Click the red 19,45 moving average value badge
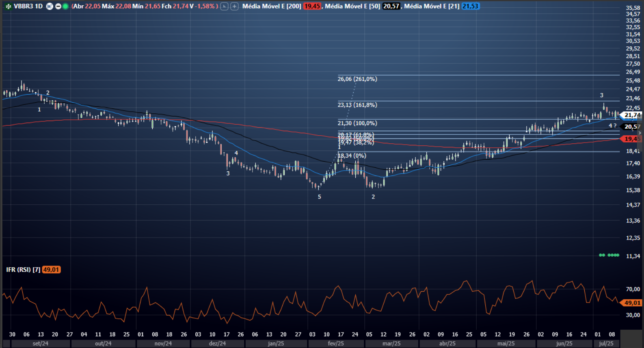Screen dimensions: 644x348 click(x=312, y=6)
